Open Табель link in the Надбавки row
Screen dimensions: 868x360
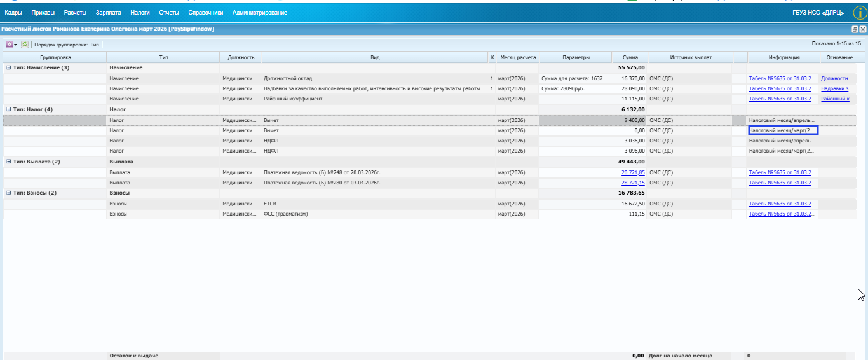782,88
